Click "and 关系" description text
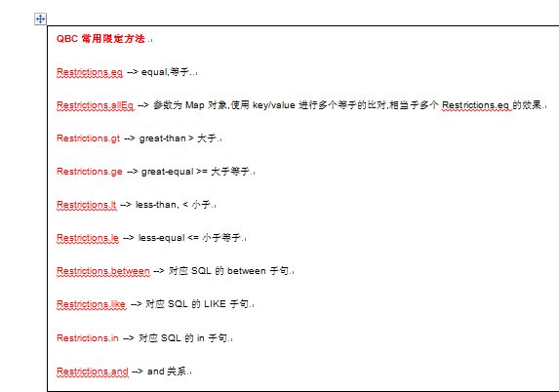 coord(167,372)
